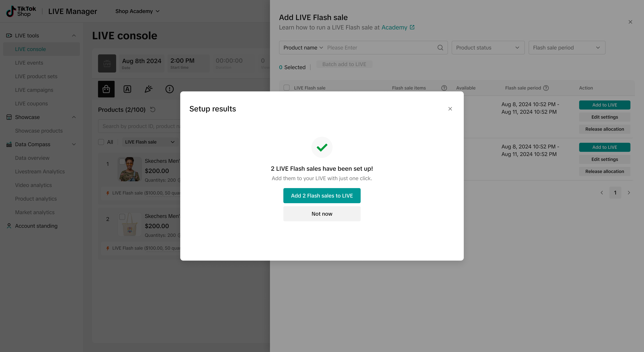Image resolution: width=644 pixels, height=352 pixels.
Task: Select the first Skechers product checkbox
Action: tap(122, 162)
